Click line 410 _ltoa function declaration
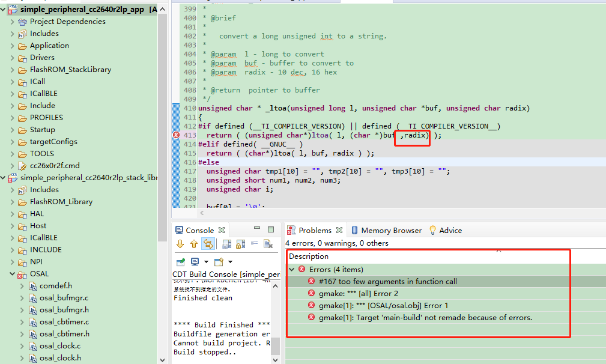The width and height of the screenshot is (606, 364). pyautogui.click(x=364, y=108)
